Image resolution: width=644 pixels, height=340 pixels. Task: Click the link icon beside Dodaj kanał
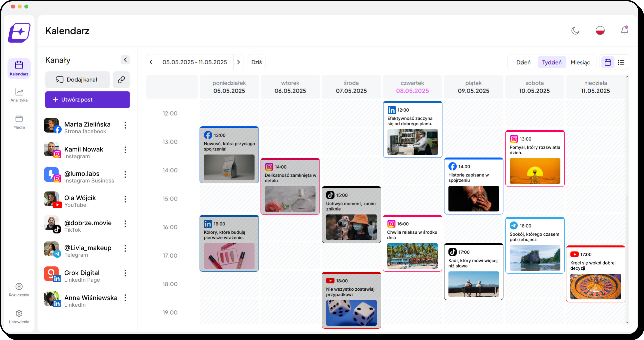tap(121, 80)
